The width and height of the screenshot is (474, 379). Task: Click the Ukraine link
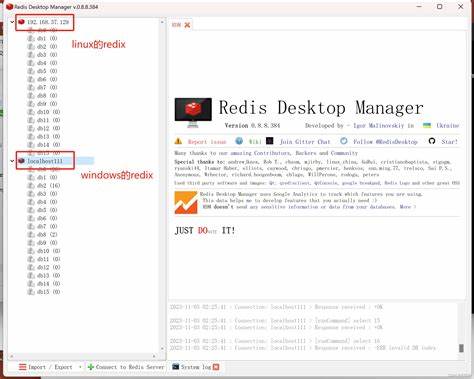tap(448, 126)
